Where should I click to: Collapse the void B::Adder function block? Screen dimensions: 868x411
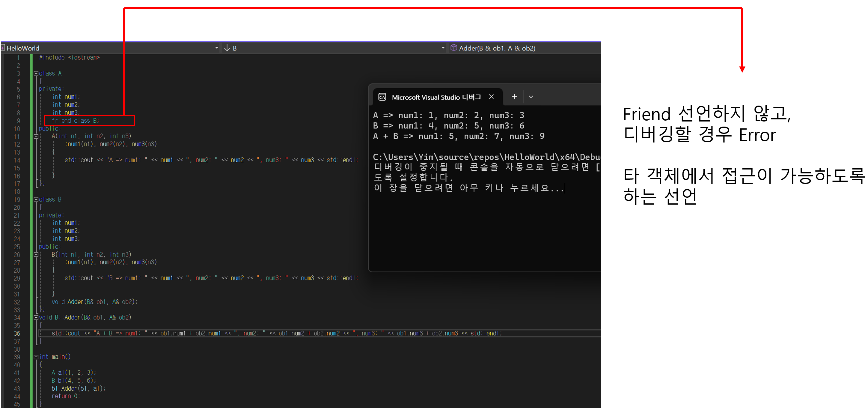click(x=36, y=317)
